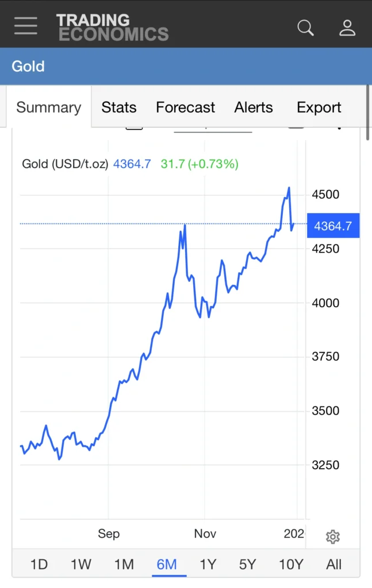This screenshot has width=372, height=588.
Task: Switch chart to 1D range
Action: point(39,564)
